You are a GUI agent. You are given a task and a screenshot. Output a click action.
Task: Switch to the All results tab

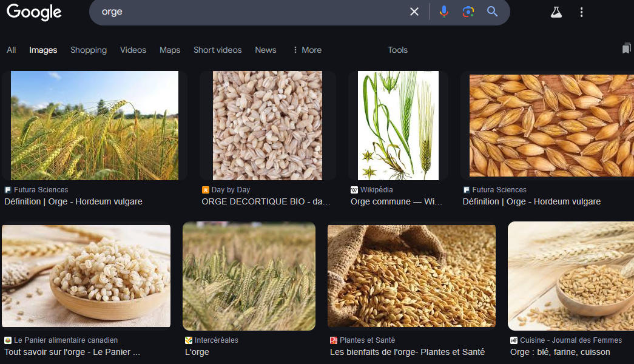tap(11, 50)
